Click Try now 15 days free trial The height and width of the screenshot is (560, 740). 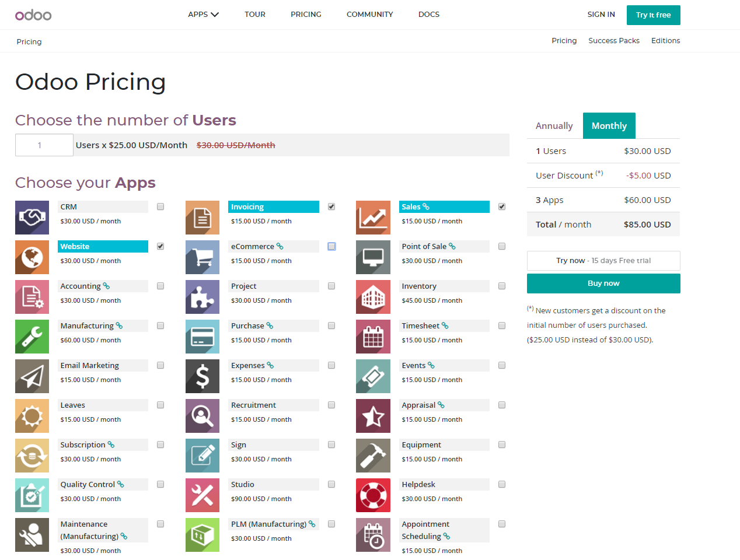603,261
